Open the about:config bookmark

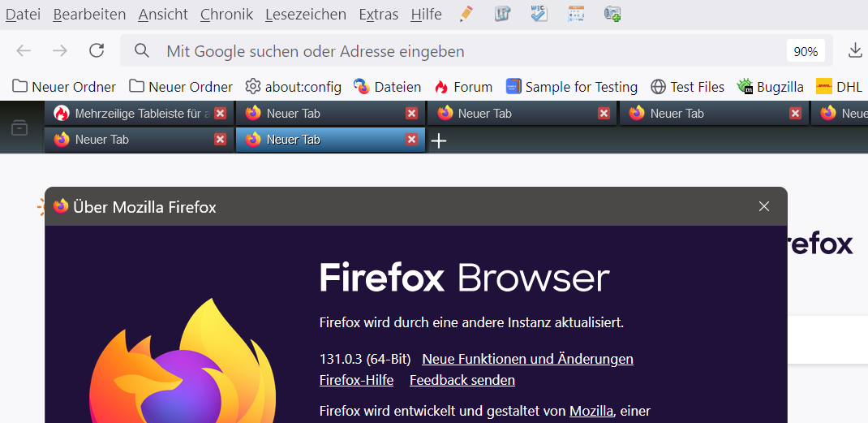tap(294, 87)
